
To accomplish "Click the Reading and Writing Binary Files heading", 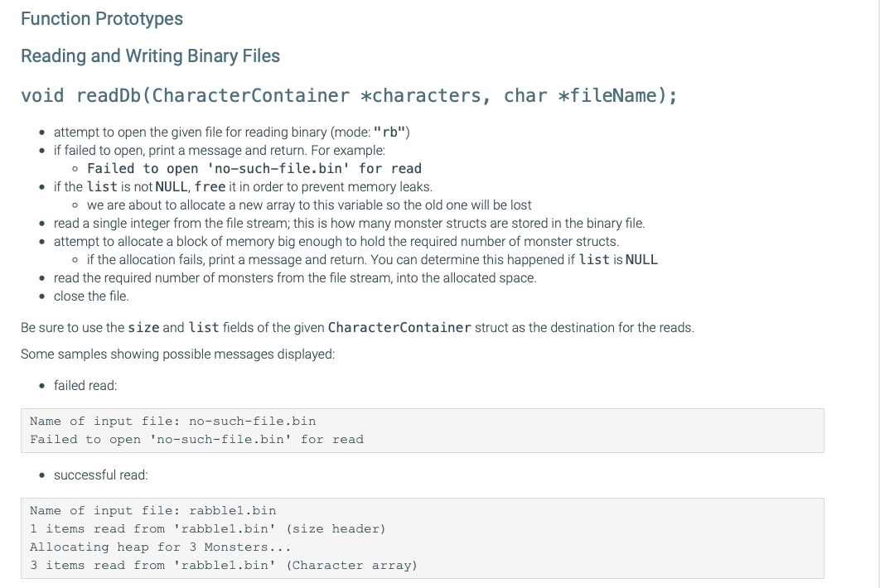I will tap(150, 56).
